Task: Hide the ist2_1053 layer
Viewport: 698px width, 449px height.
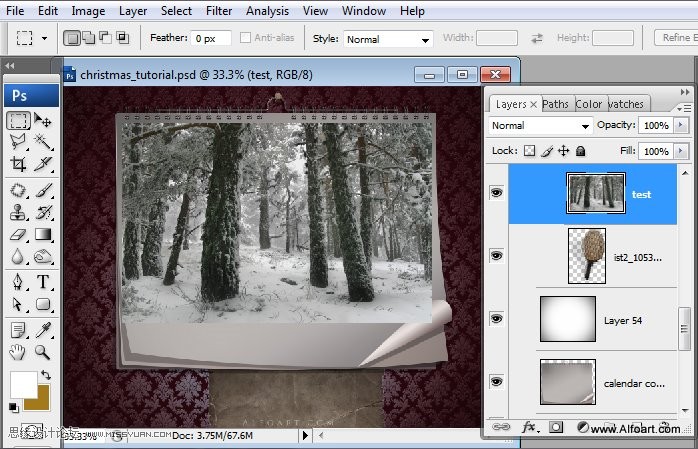Action: tap(496, 256)
